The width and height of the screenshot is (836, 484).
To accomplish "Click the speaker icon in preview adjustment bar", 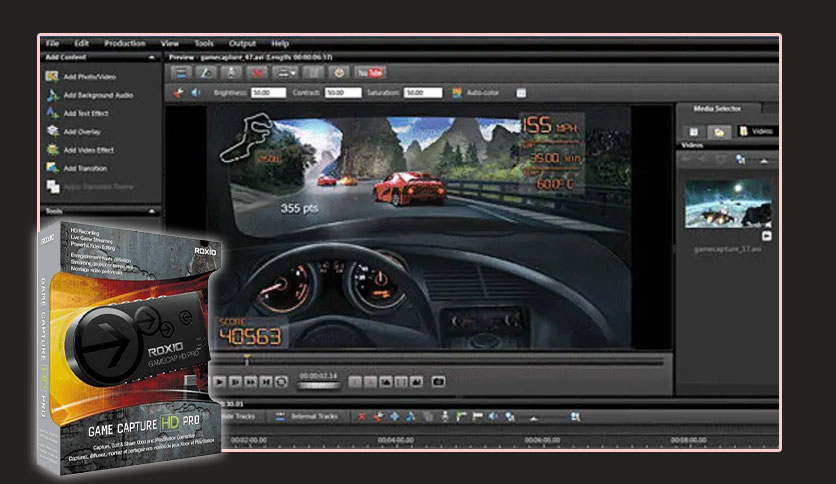I will coord(196,93).
